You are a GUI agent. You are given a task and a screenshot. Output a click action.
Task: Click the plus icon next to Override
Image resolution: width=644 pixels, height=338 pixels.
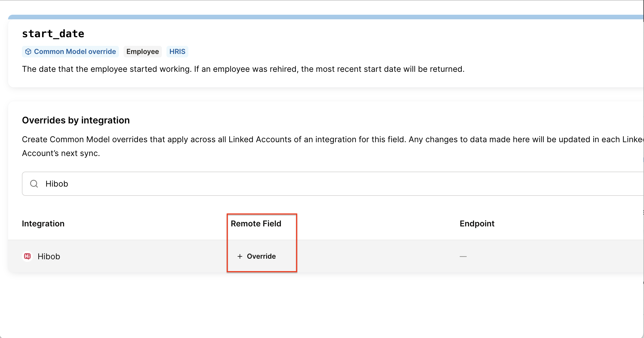click(240, 256)
